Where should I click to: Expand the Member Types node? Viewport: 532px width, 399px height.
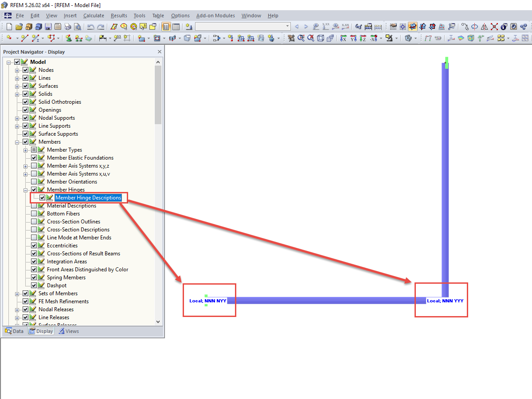(x=26, y=150)
